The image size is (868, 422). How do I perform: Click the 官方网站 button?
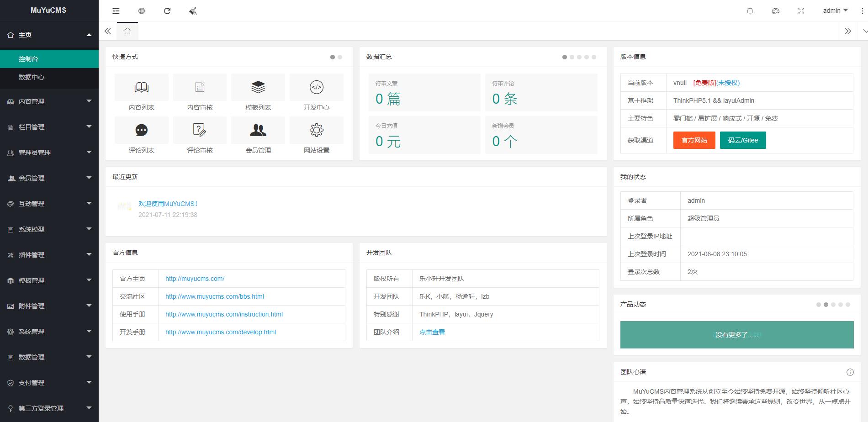tap(693, 140)
